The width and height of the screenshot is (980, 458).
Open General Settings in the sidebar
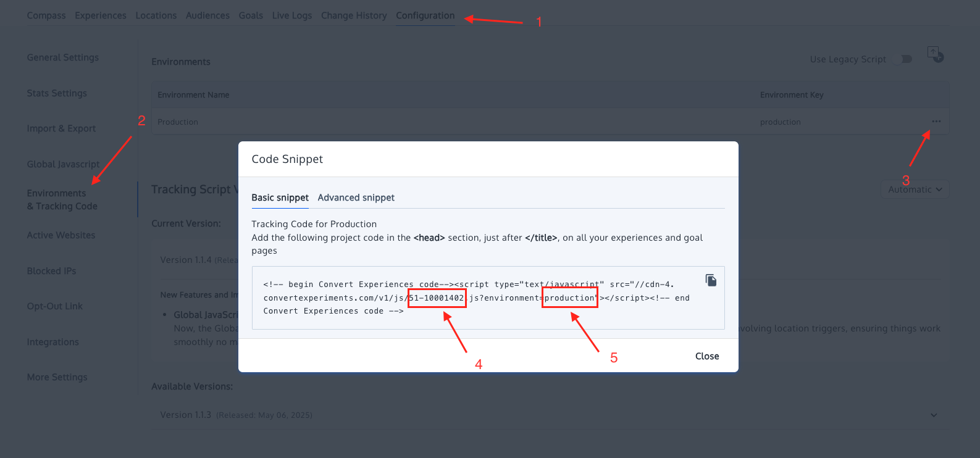coord(63,57)
